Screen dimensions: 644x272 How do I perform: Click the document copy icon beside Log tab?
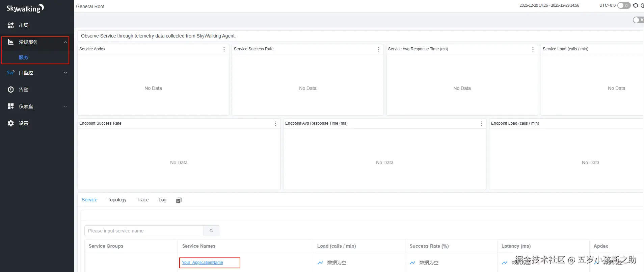(x=179, y=200)
